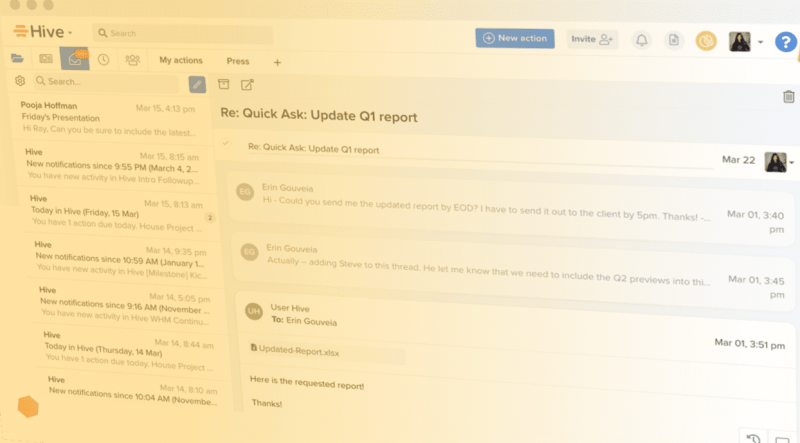
Task: Open the clock time-tracking icon
Action: [104, 60]
